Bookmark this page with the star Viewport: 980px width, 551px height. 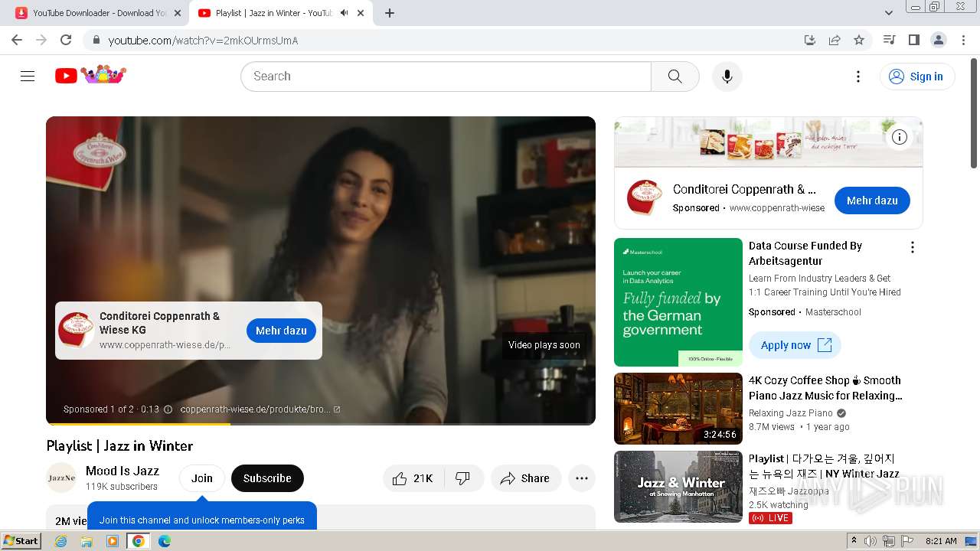click(859, 40)
